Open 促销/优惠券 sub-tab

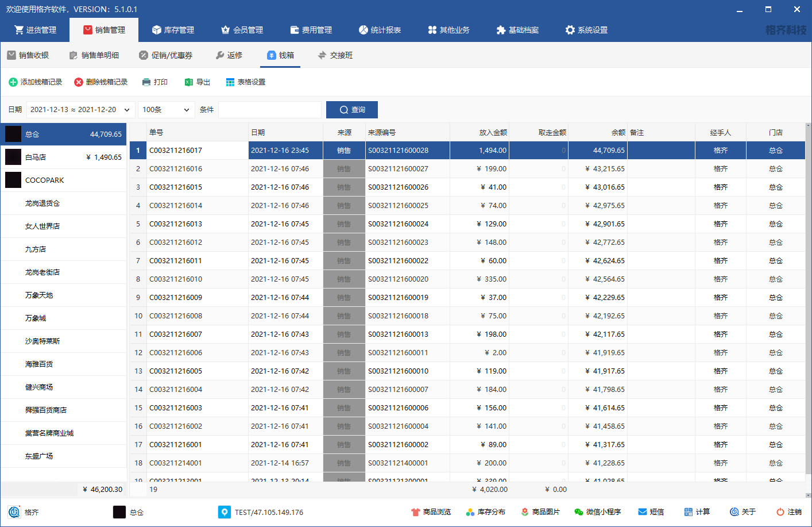tap(165, 55)
